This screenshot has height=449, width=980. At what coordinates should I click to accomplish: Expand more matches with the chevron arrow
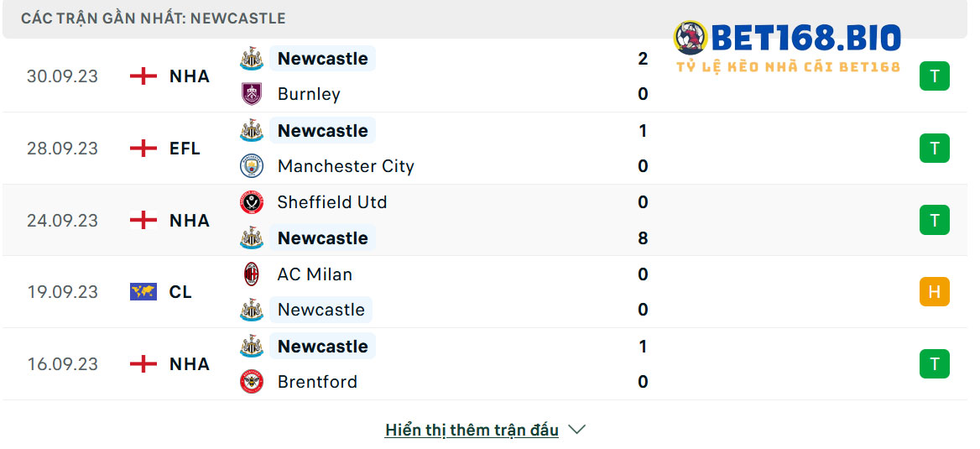(577, 430)
